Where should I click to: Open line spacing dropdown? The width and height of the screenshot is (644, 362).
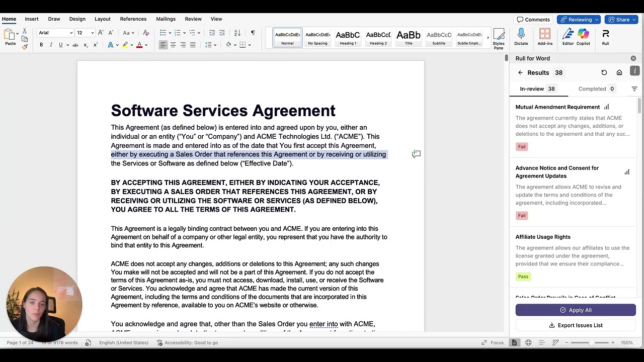211,45
